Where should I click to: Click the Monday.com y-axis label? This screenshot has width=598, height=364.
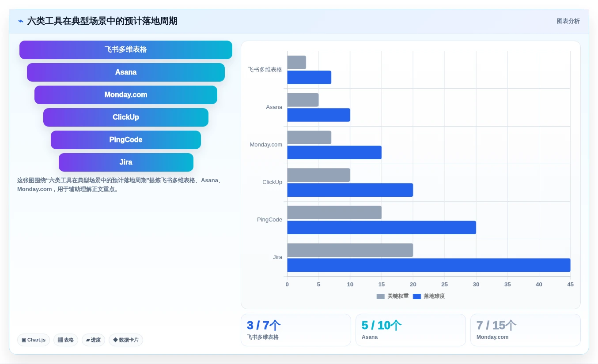[266, 145]
